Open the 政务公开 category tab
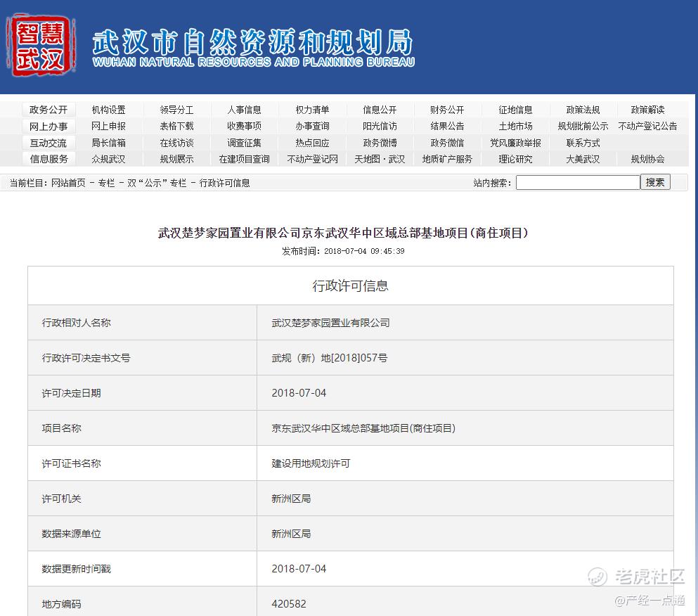The height and width of the screenshot is (616, 698). [48, 110]
